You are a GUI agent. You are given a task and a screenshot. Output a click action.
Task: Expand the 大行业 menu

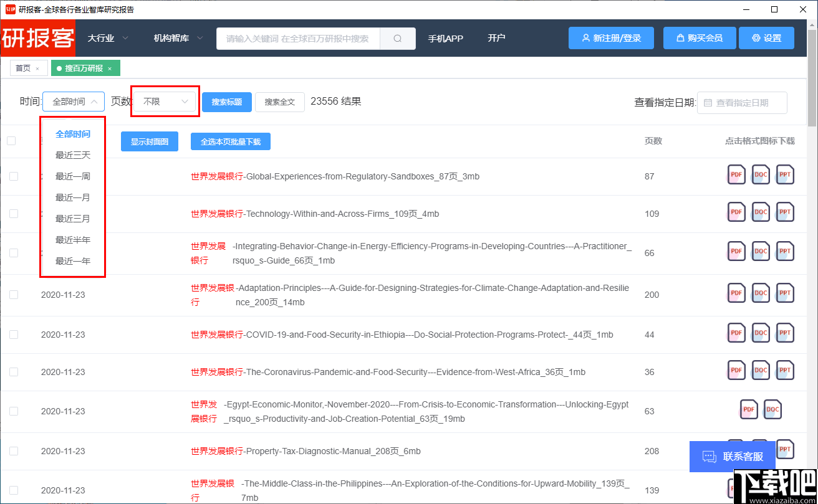108,38
